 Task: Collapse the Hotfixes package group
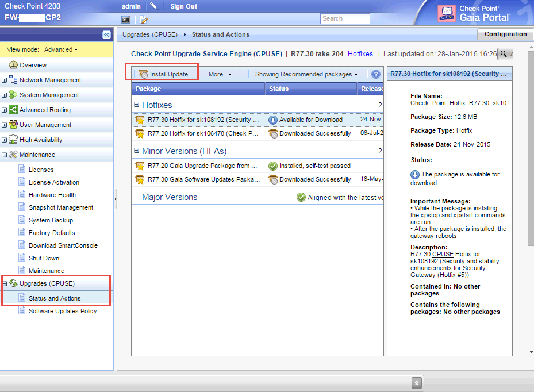pyautogui.click(x=137, y=105)
